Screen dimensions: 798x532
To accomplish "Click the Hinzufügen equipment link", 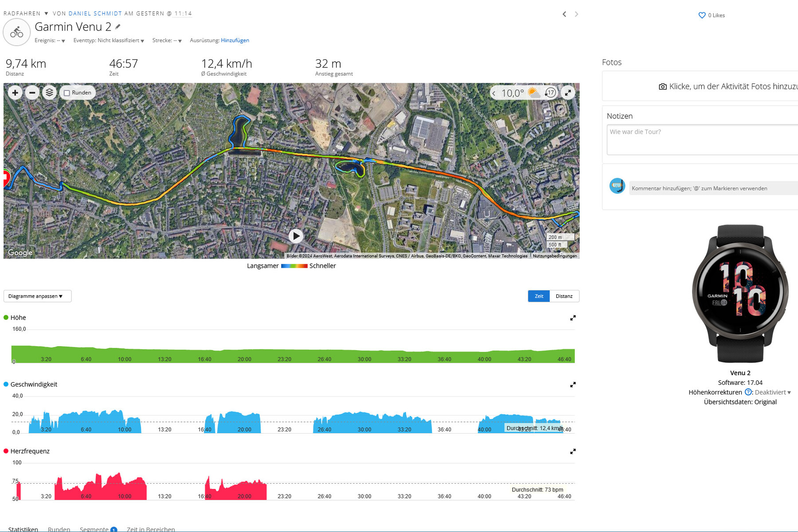I will point(235,40).
